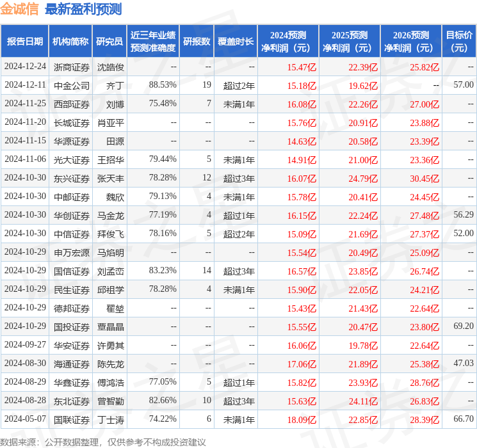Screen dimensions: 477x448
Task: Select the 国投证券 institution cell
Action: pos(72,326)
